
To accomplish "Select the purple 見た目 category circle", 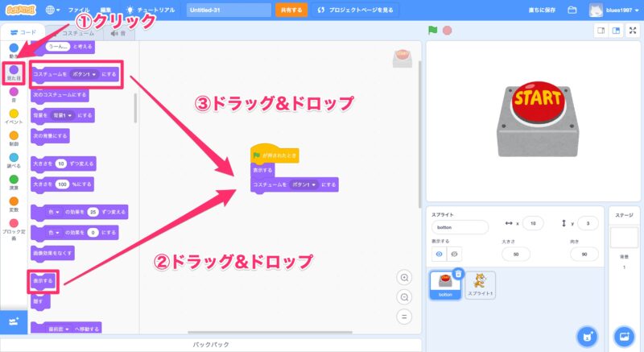I will tap(13, 70).
